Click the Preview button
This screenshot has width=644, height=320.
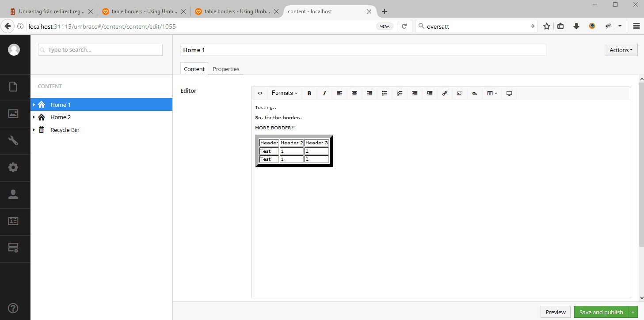(555, 312)
